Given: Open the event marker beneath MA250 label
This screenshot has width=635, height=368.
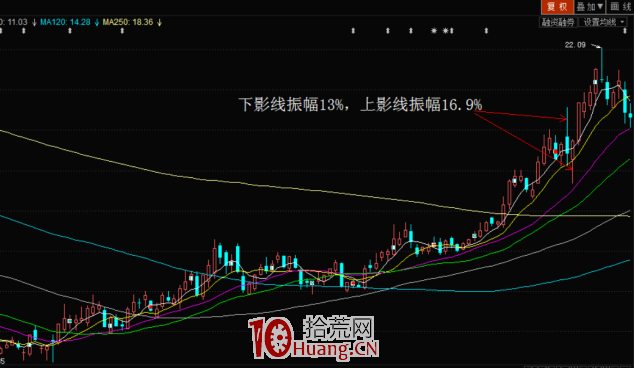Looking at the screenshot, I should point(122,31).
